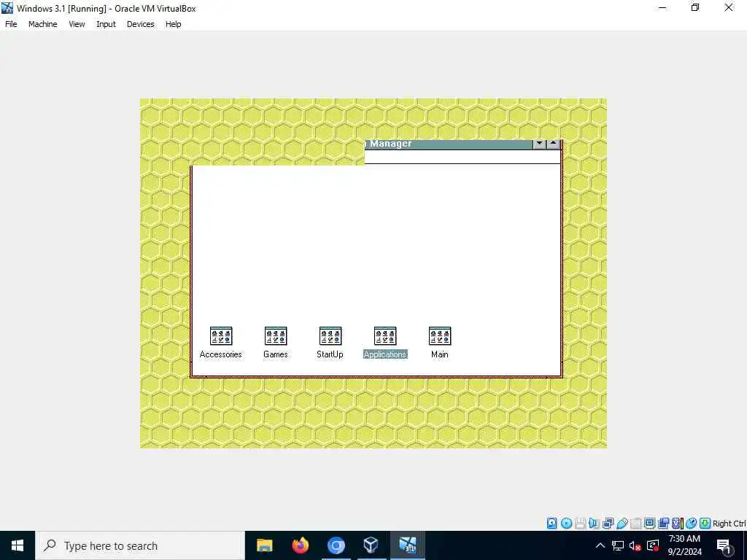
Task: Click the running Windows 3.1 VM taskbar icon
Action: 407,545
